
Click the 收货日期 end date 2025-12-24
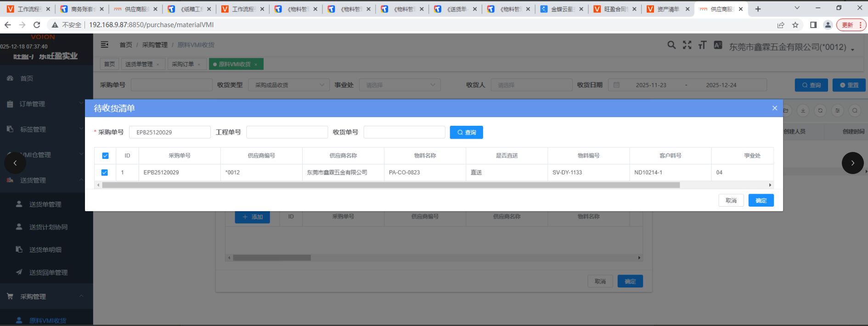tap(721, 85)
